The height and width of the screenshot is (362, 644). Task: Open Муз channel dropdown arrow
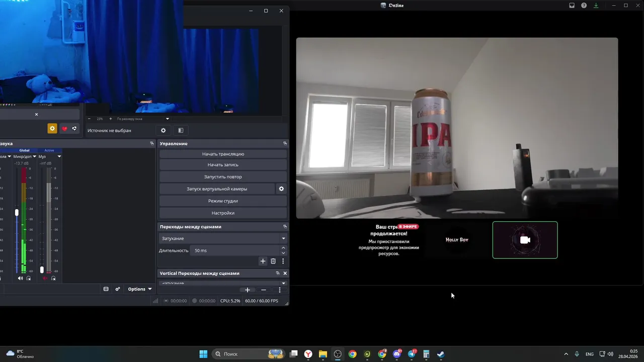pyautogui.click(x=59, y=156)
